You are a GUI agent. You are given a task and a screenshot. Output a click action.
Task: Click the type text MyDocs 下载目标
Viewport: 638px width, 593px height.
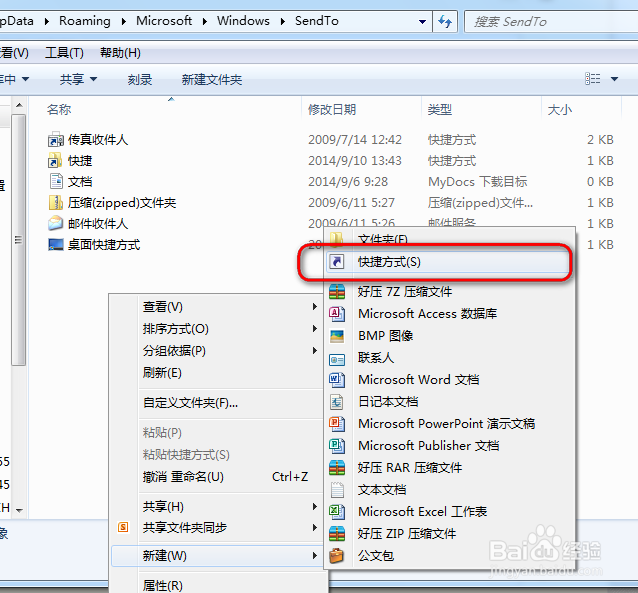477,182
